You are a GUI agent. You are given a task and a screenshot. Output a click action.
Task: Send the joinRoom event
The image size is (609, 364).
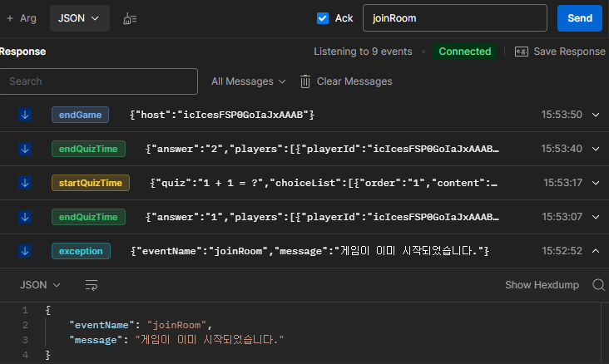click(x=580, y=18)
